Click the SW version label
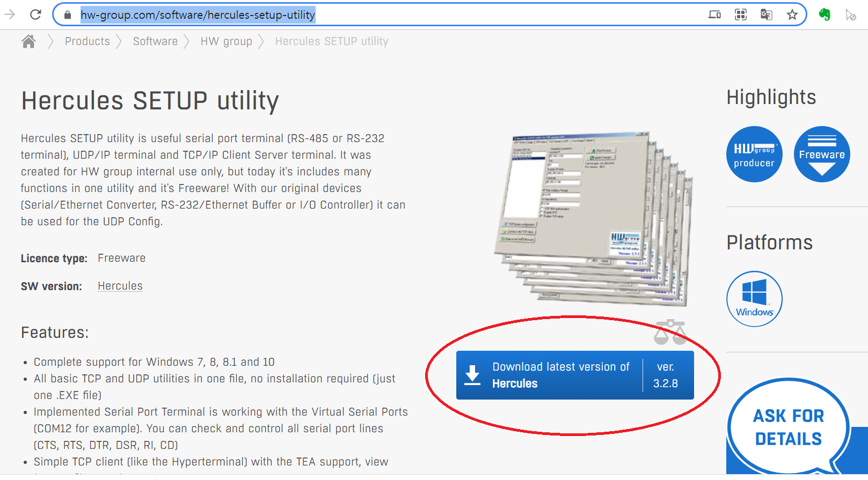The height and width of the screenshot is (480, 868). point(52,286)
